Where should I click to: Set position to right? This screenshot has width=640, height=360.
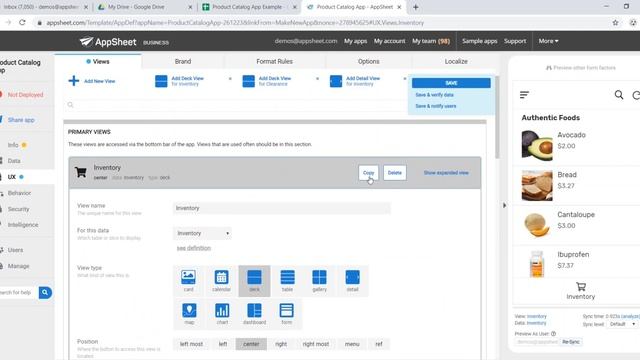tap(281, 344)
